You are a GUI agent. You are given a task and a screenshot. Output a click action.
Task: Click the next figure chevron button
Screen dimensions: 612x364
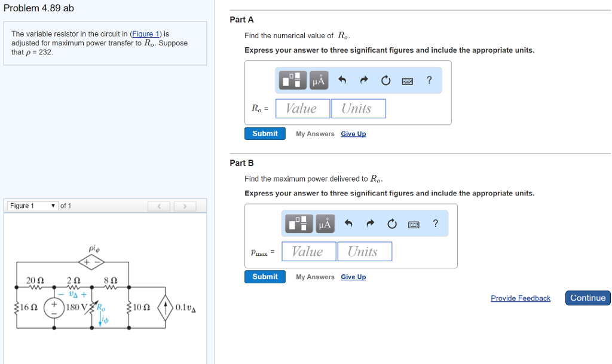185,205
